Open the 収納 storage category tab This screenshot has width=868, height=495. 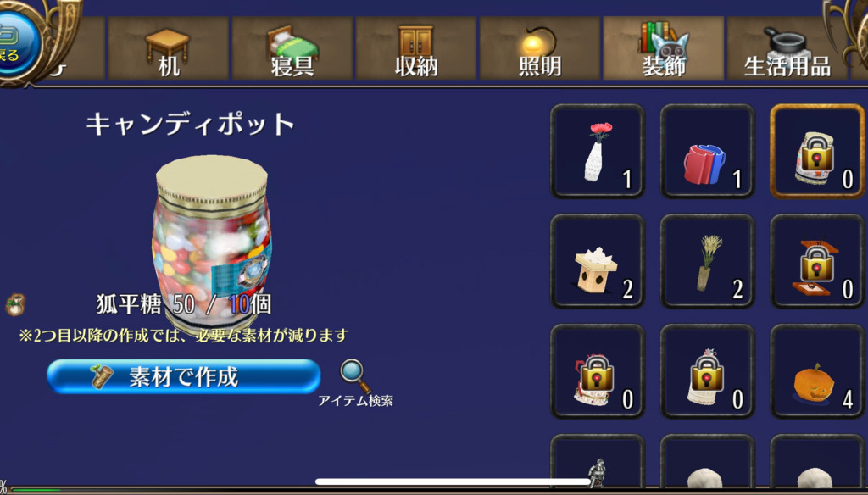click(x=415, y=48)
